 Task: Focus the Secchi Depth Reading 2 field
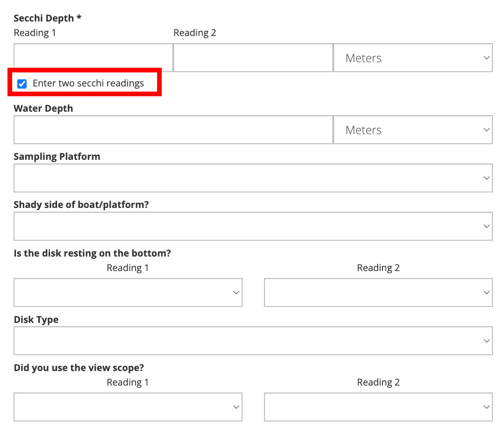[x=253, y=58]
